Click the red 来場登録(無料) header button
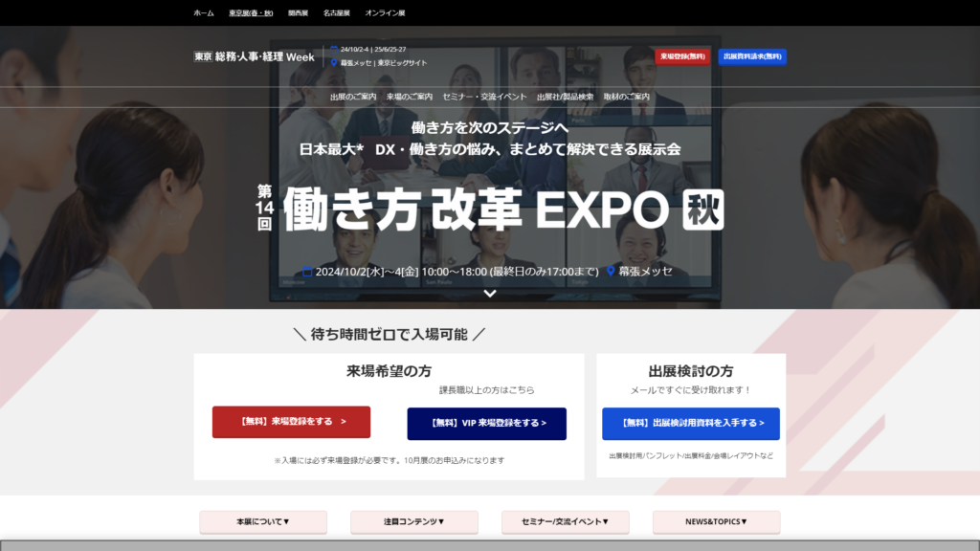Image resolution: width=980 pixels, height=551 pixels. click(682, 56)
